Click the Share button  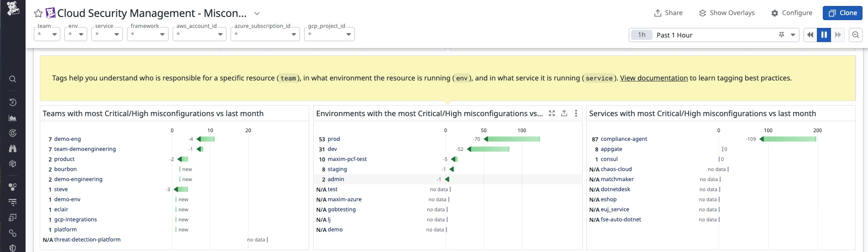pos(668,13)
